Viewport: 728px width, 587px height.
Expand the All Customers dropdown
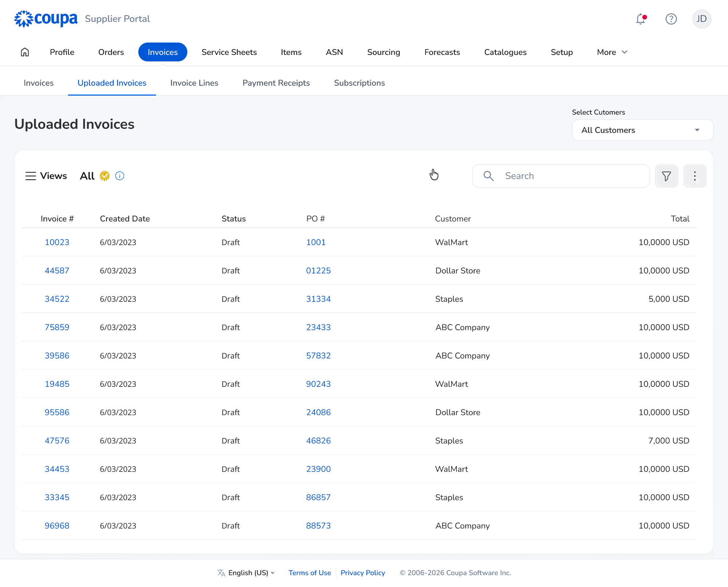click(642, 130)
